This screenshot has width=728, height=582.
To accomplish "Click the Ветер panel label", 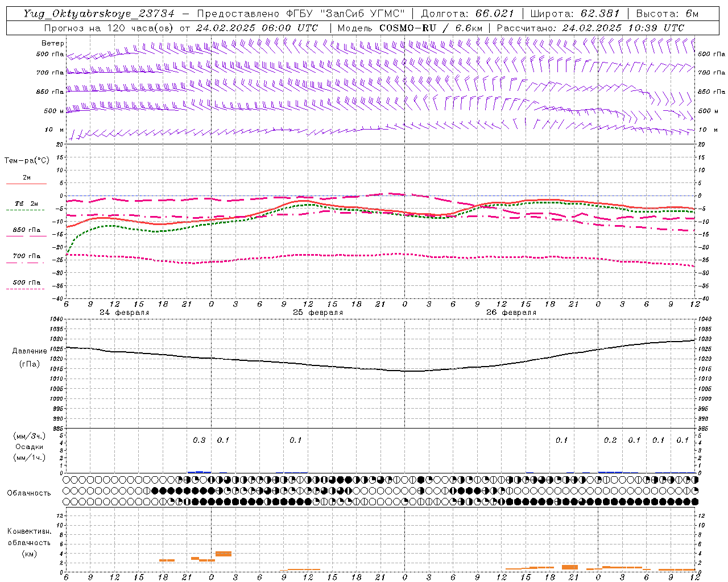I will (x=53, y=43).
